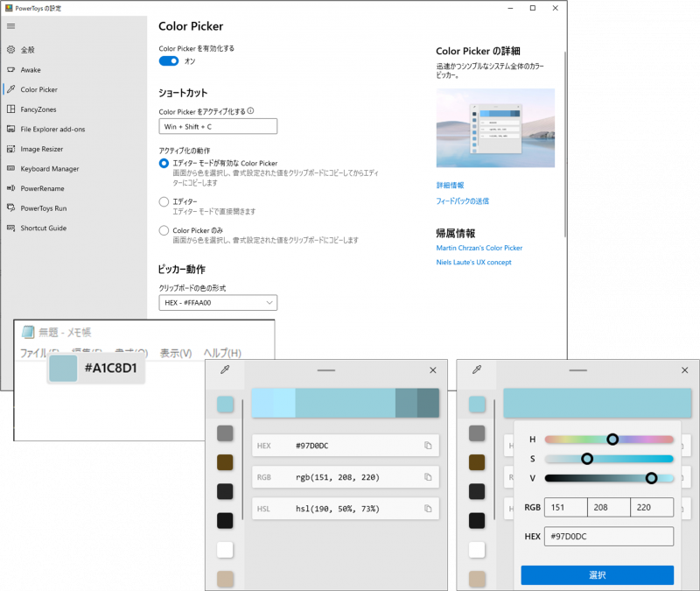Click the Win + Shift + C shortcut field
Viewport: 700px width, 591px height.
[218, 126]
